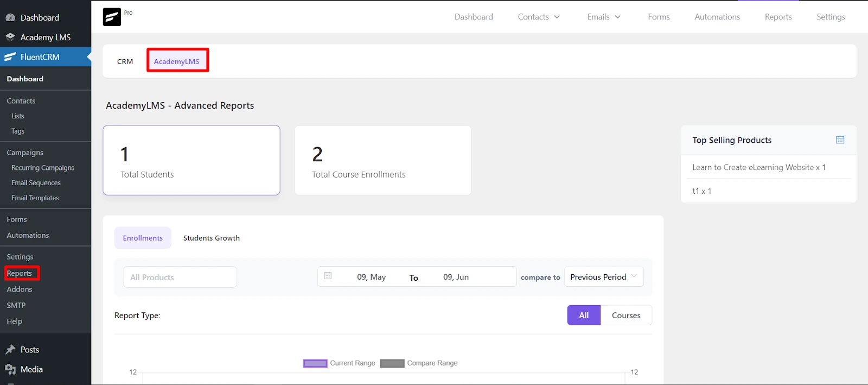Open Forms in the sidebar
868x385 pixels.
coord(17,219)
